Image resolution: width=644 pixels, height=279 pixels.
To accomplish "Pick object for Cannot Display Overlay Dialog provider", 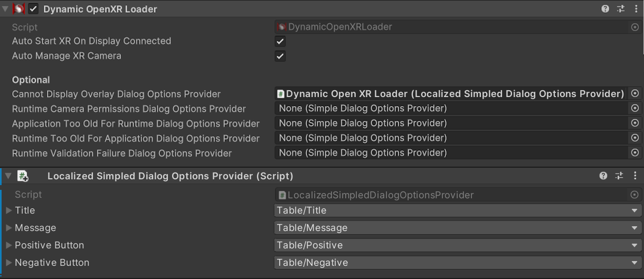I will point(635,93).
